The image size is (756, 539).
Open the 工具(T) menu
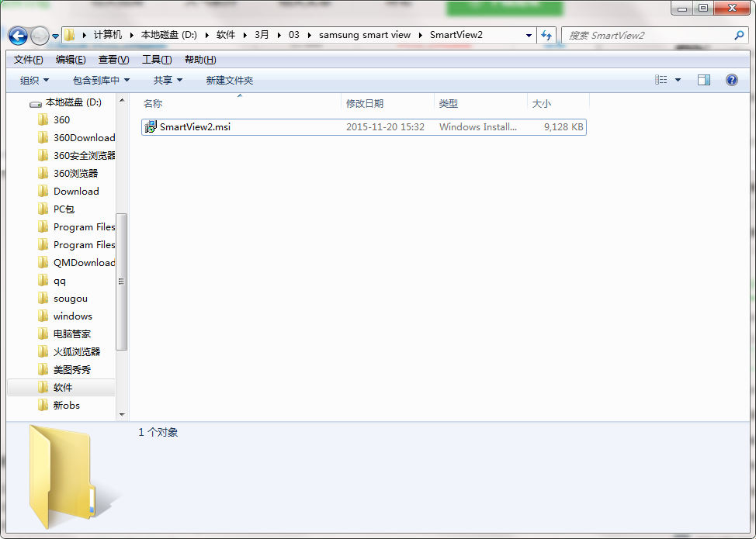pyautogui.click(x=157, y=60)
